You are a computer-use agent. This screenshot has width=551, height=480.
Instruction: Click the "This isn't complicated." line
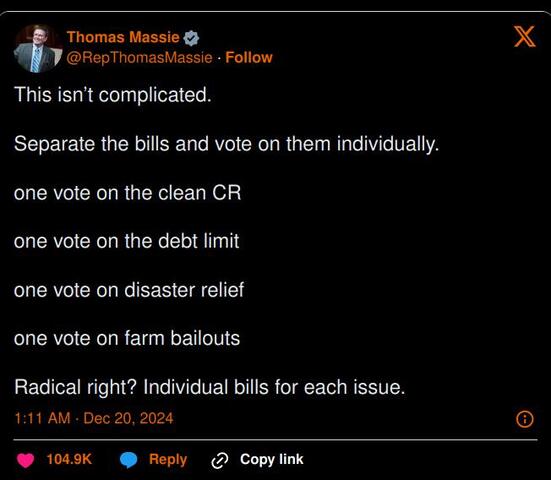(x=113, y=95)
